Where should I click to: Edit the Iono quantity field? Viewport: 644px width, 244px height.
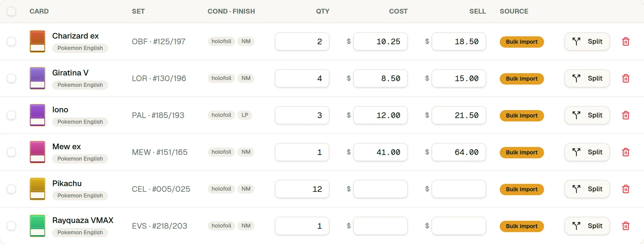click(302, 115)
